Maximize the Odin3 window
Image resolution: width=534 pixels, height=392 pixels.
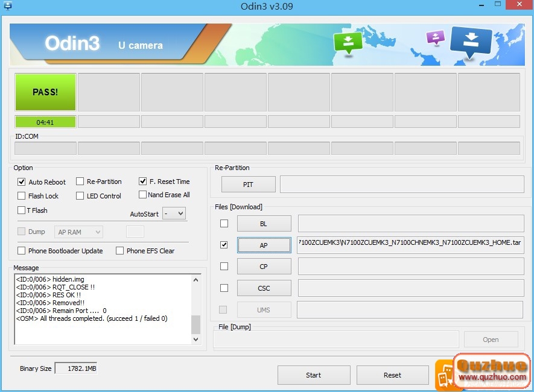pos(498,4)
